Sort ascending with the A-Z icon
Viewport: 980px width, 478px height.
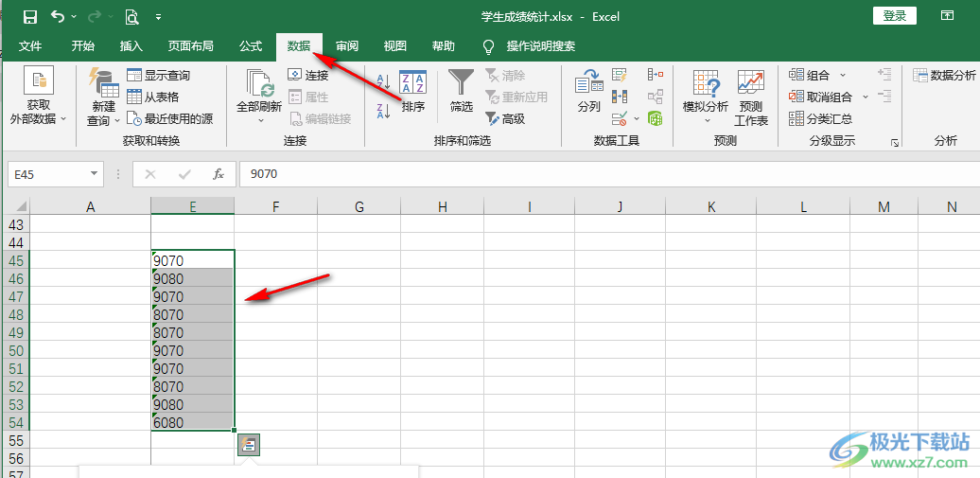pyautogui.click(x=383, y=81)
